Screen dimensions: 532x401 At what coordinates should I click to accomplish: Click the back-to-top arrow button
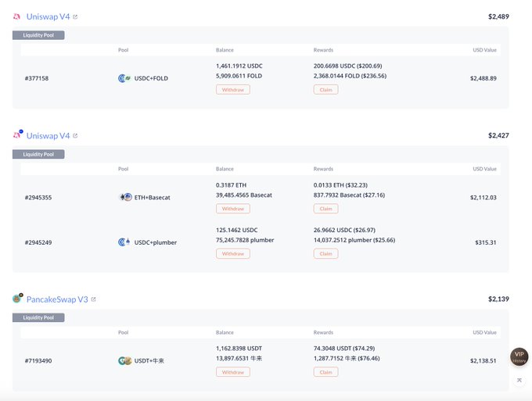point(519,381)
